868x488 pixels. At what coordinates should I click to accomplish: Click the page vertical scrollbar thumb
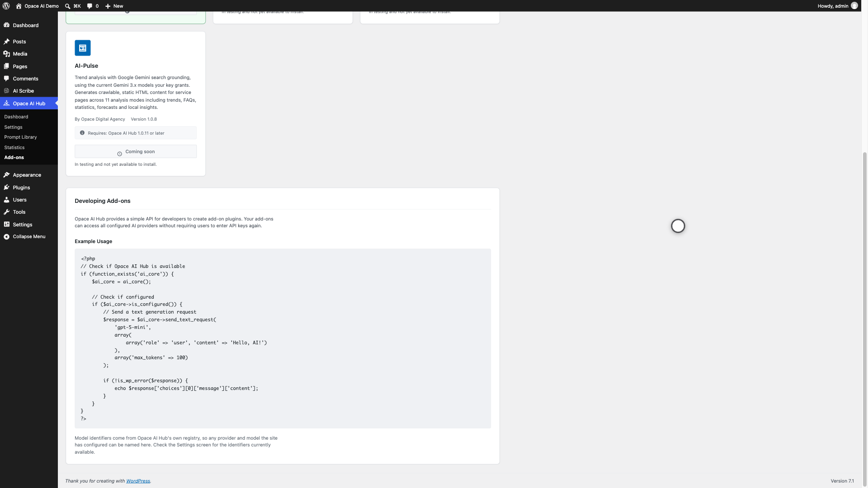tap(865, 319)
